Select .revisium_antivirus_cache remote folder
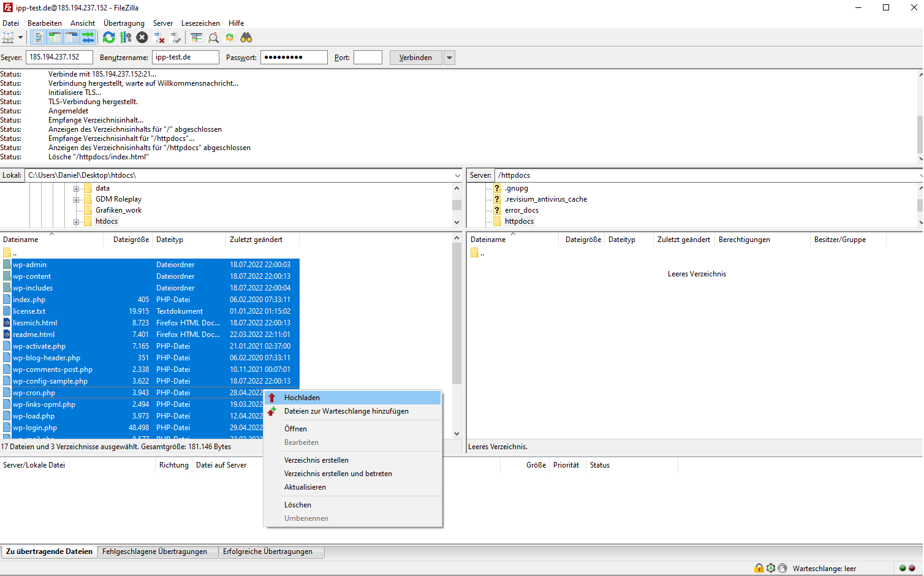Viewport: 924px width, 576px height. tap(545, 199)
